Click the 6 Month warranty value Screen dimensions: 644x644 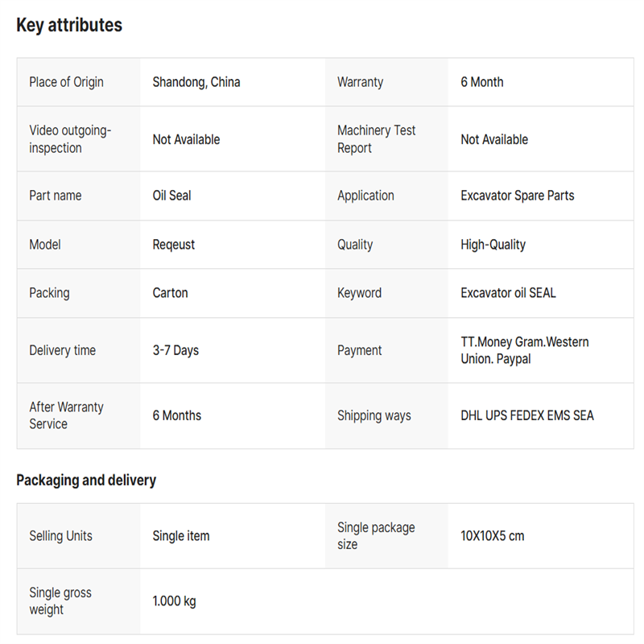(482, 82)
